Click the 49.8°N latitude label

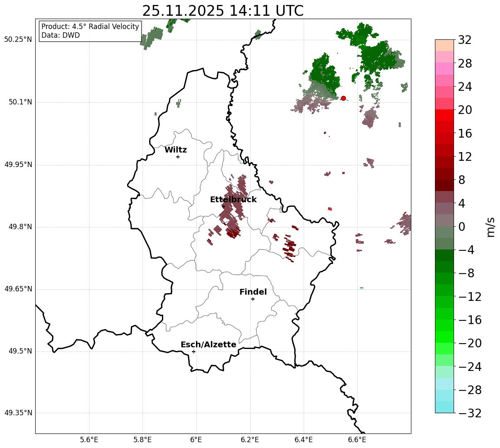20,227
